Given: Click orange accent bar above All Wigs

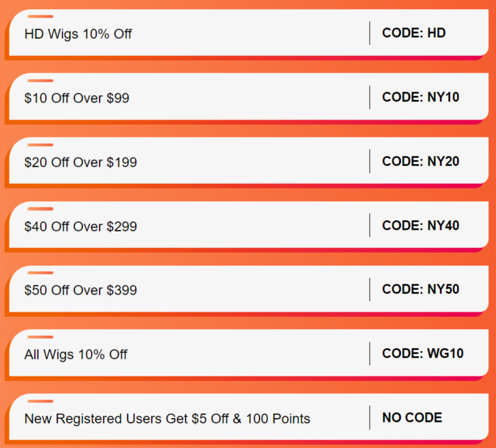Looking at the screenshot, I should tap(40, 337).
